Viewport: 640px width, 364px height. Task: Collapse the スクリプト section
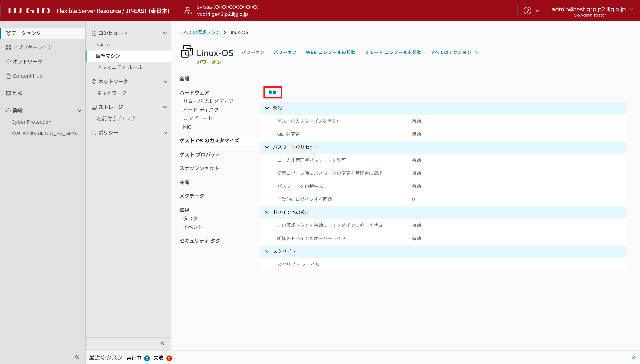pyautogui.click(x=267, y=251)
